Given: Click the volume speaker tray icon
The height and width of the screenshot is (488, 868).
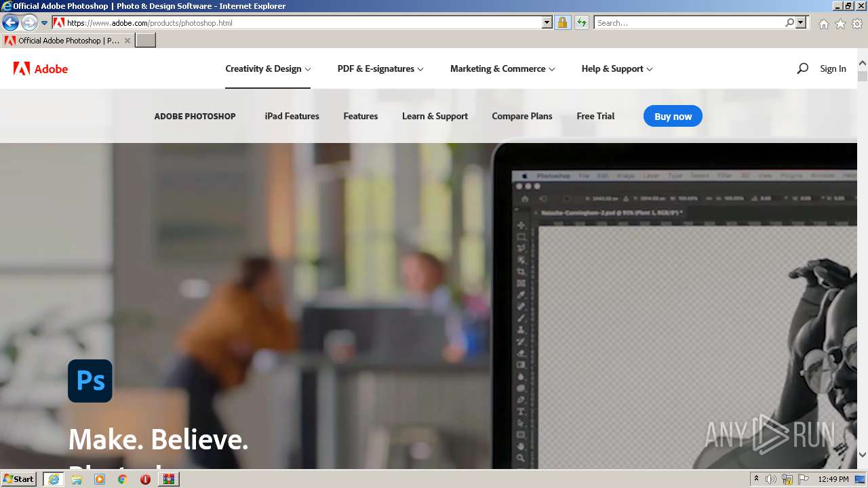Looking at the screenshot, I should (771, 479).
